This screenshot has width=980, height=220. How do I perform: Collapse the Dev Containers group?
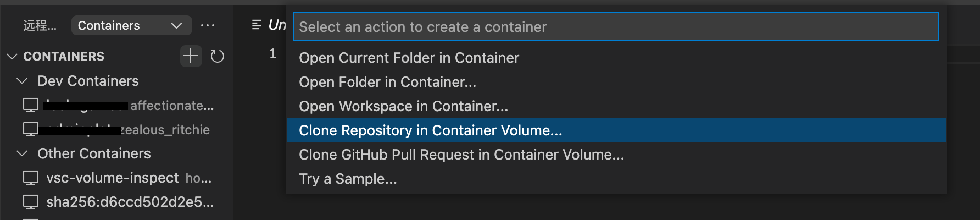23,81
